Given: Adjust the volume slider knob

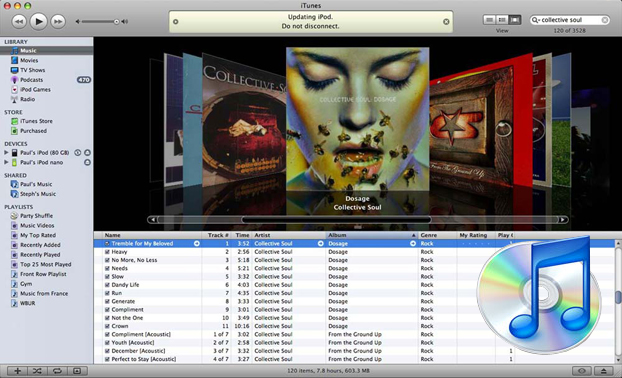Looking at the screenshot, I should (116, 22).
